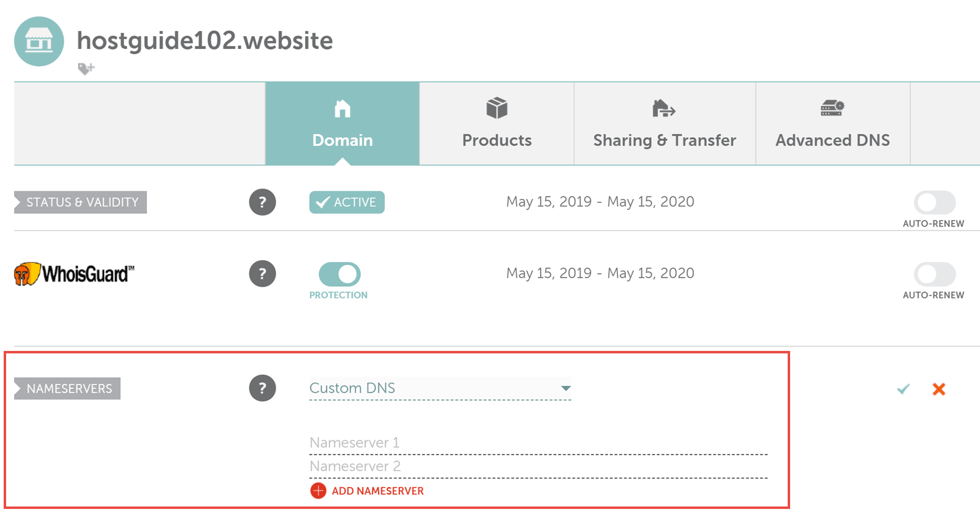Open the Custom DNS nameserver type selector
This screenshot has width=980, height=512.
click(440, 388)
